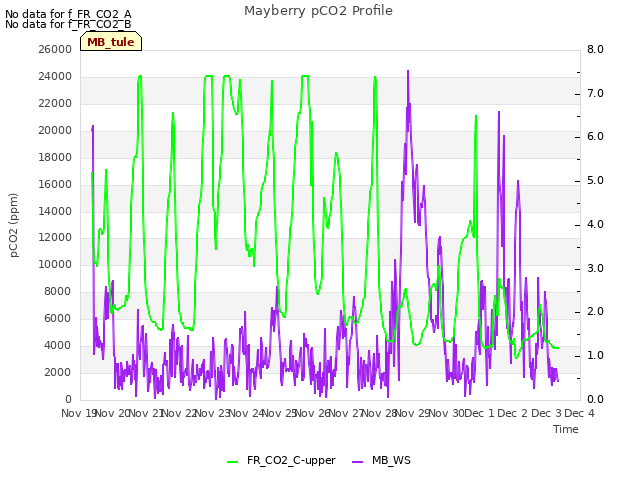
Task: Click the Dec 4 date tick label
Action: [x=579, y=413]
